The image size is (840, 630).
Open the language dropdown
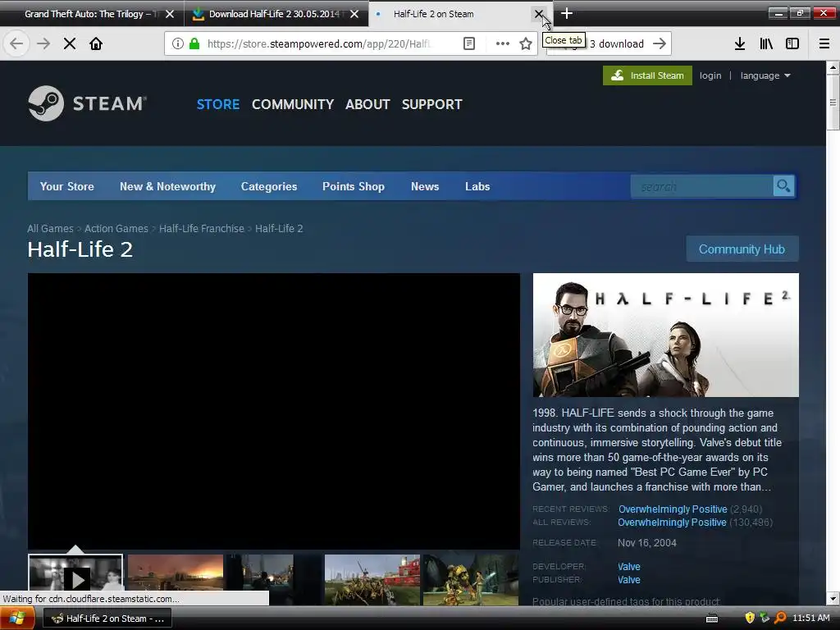(765, 75)
